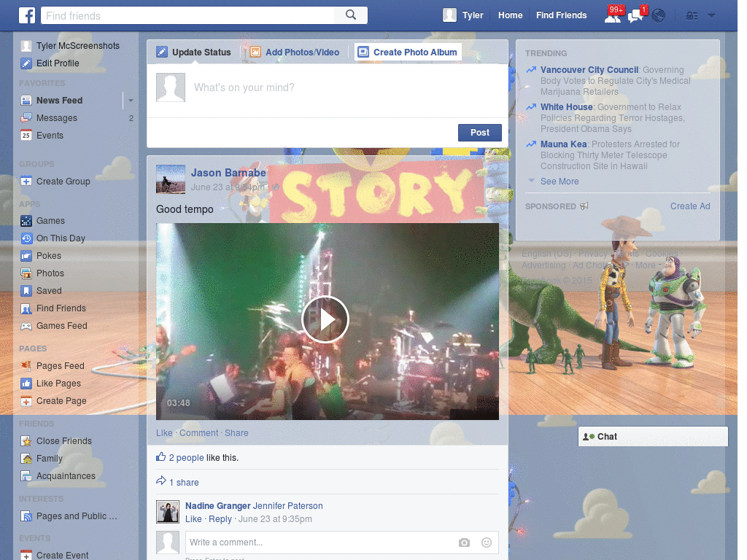Open Mauna Kea trending topic
Screen dimensions: 747x560
(x=564, y=144)
